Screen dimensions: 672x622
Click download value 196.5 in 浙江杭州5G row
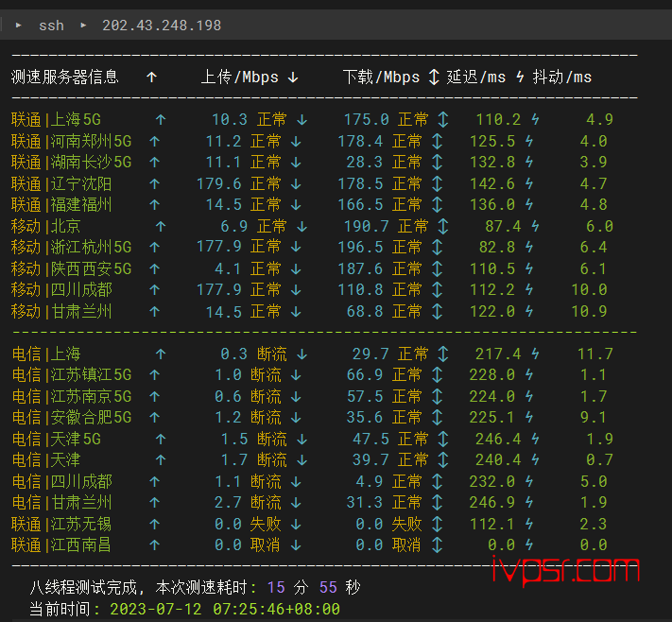point(360,247)
